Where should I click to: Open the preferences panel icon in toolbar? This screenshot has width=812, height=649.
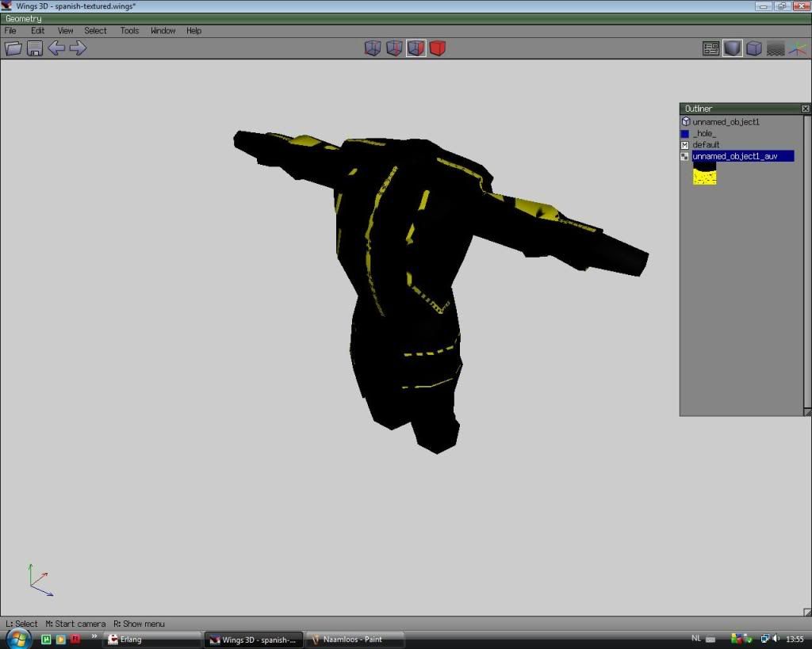tap(711, 48)
